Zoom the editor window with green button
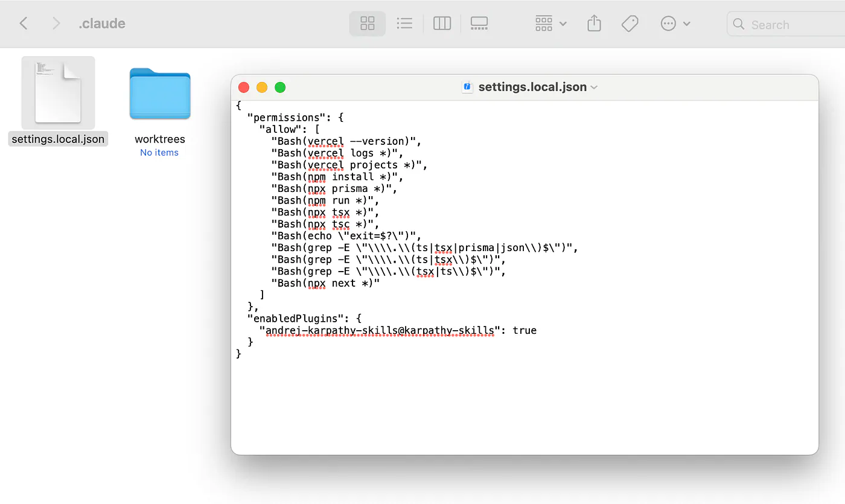 (x=280, y=87)
